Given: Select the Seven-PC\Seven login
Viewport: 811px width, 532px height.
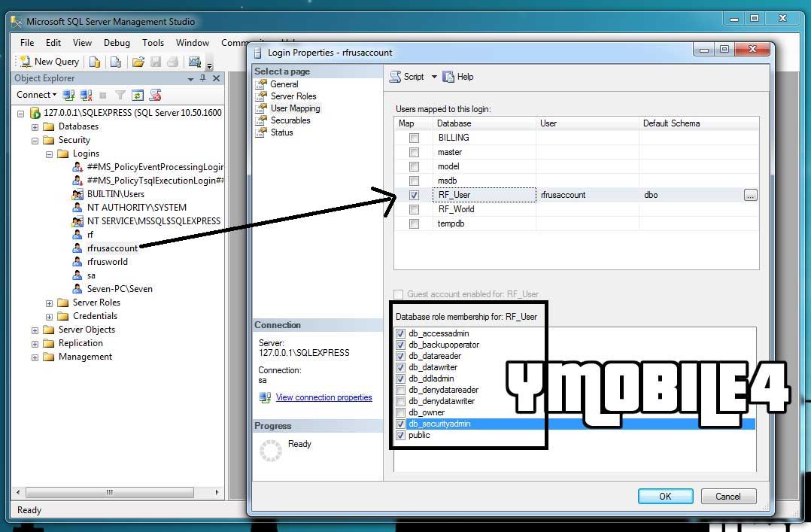Looking at the screenshot, I should (120, 288).
